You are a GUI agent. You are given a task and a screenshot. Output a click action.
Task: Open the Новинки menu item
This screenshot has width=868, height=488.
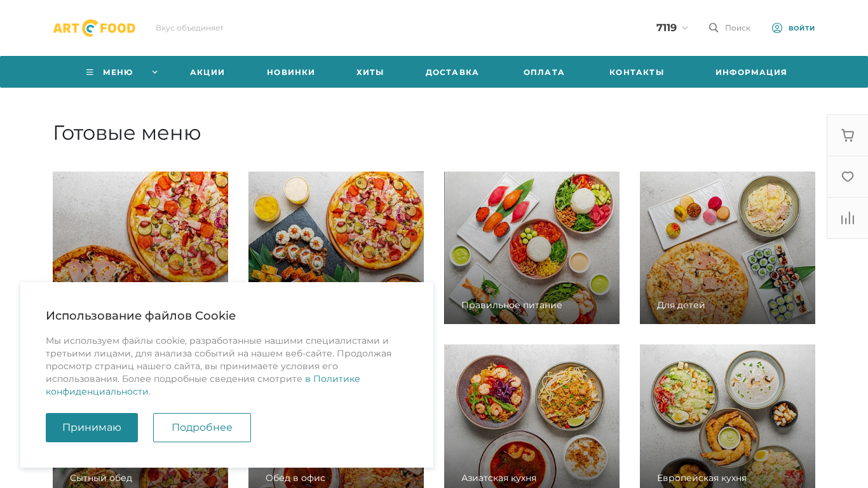291,72
